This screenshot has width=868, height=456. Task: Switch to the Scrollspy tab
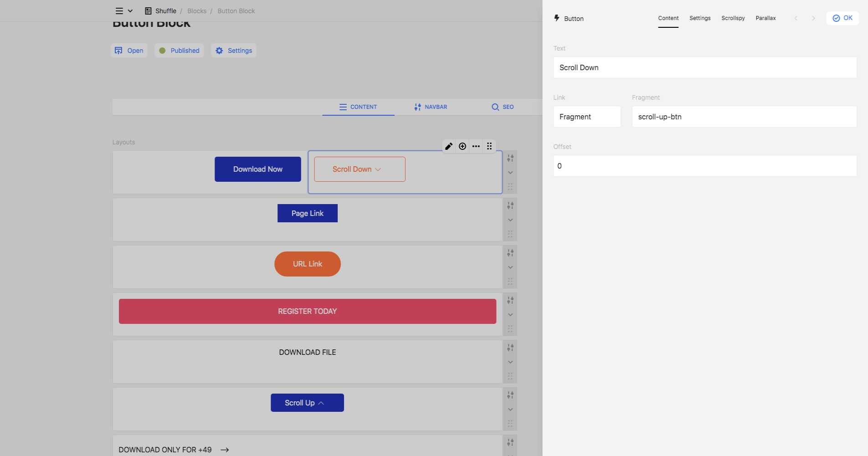tap(733, 18)
